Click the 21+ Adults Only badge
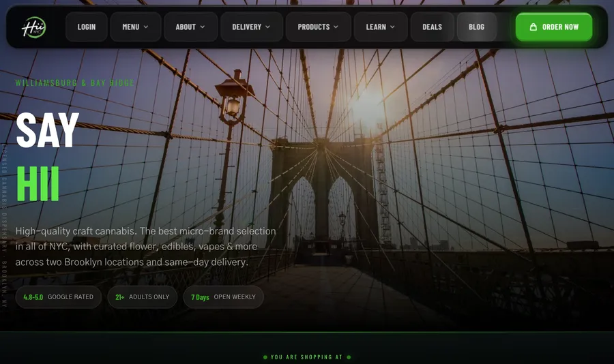The width and height of the screenshot is (614, 364). point(143,297)
